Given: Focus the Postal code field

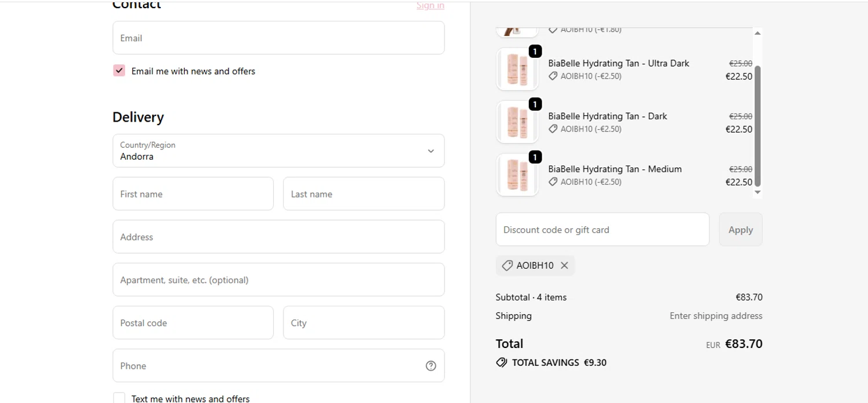Looking at the screenshot, I should [x=193, y=323].
